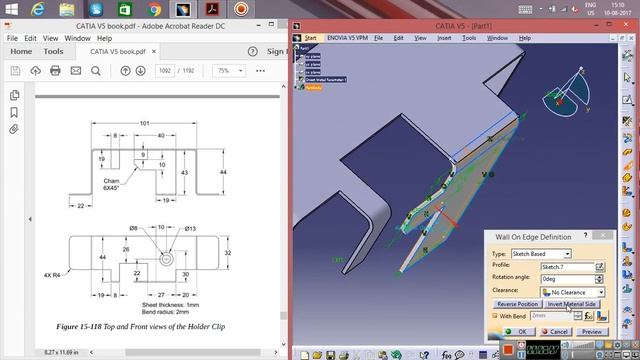Click the page number field showing 1092
The height and width of the screenshot is (360, 640).
[165, 71]
